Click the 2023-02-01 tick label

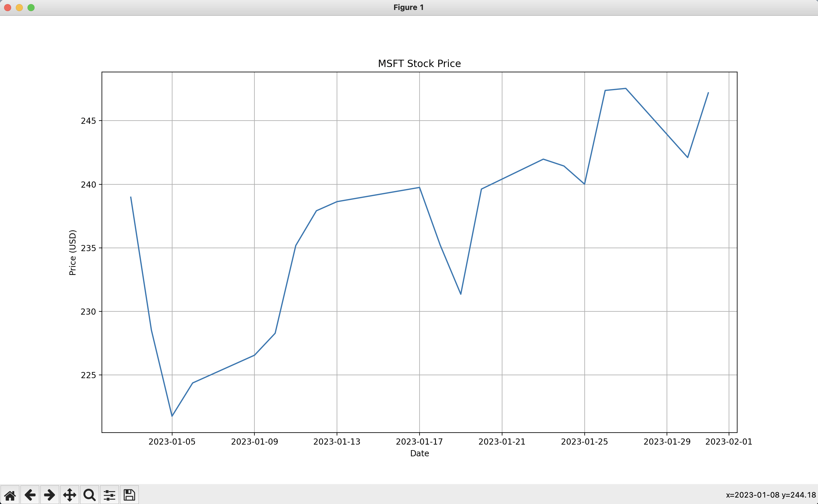point(729,442)
